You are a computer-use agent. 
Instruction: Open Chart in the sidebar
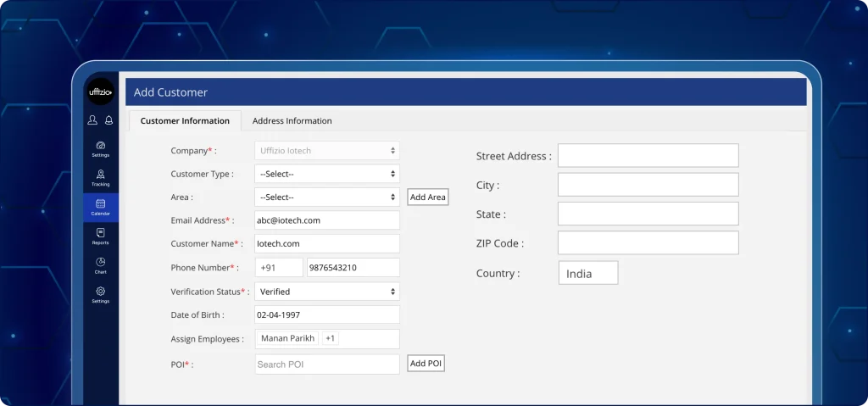click(101, 264)
